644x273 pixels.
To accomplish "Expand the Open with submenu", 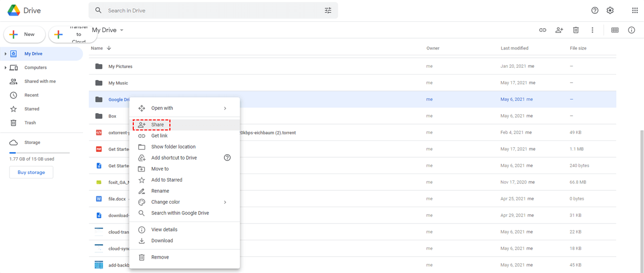I will [224, 108].
